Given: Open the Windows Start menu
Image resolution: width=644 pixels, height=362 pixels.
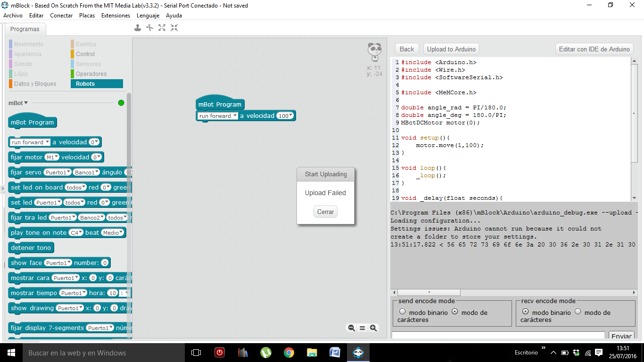Looking at the screenshot, I should 11,353.
